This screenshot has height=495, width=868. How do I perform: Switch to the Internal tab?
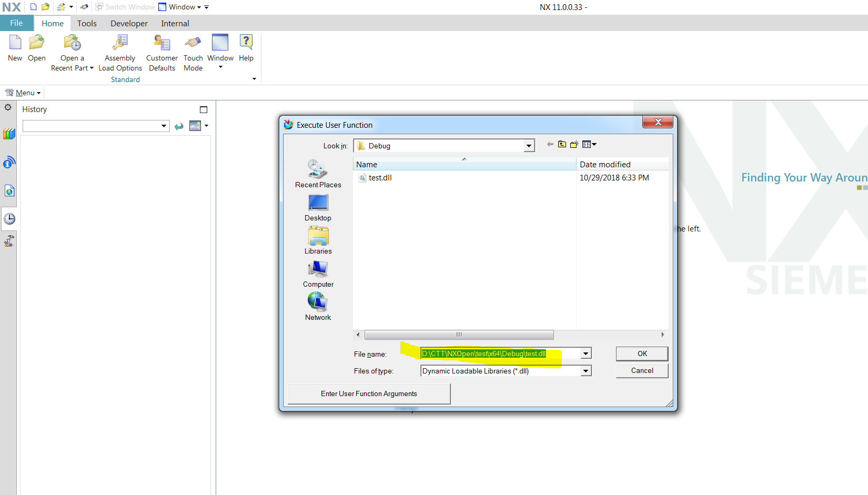point(175,23)
